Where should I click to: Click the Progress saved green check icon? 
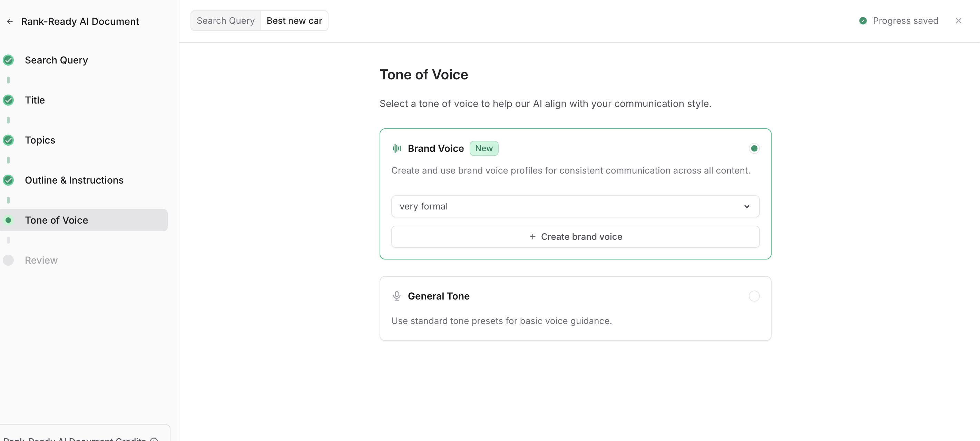tap(863, 21)
